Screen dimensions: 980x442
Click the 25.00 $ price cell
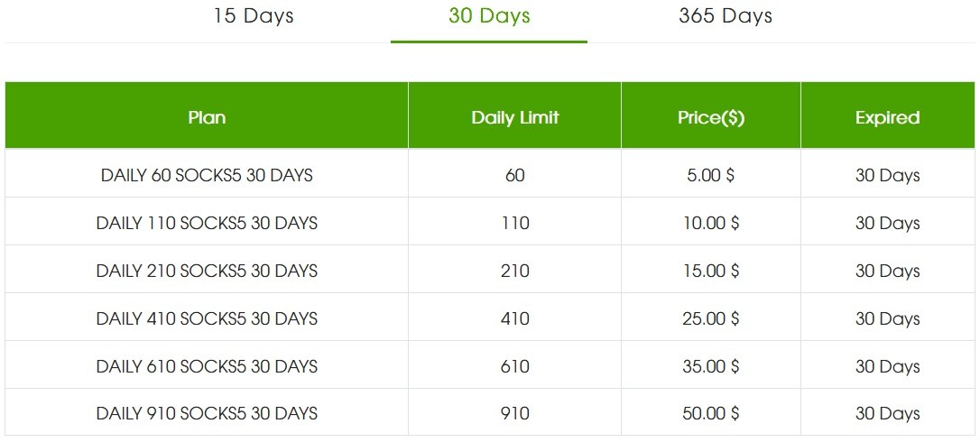click(711, 318)
